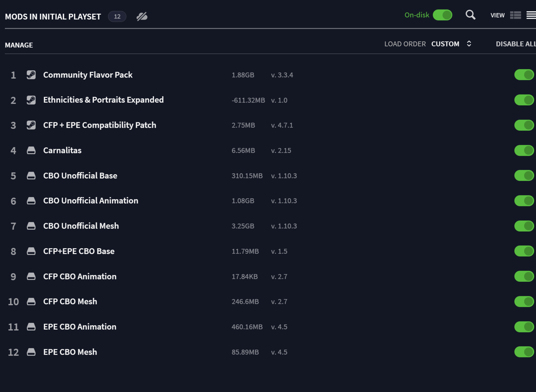Turn off CBO Unofficial Mesh mod
Viewport: 536px width, 392px height.
[524, 226]
